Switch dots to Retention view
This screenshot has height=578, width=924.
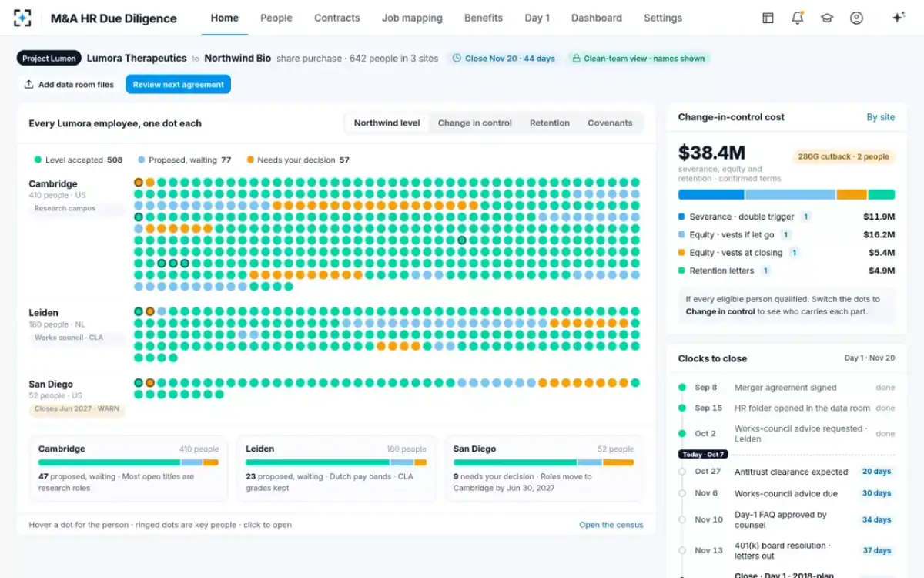coord(550,123)
